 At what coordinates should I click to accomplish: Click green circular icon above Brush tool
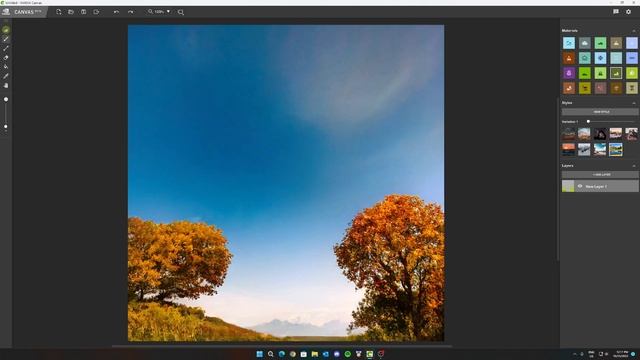(6, 30)
